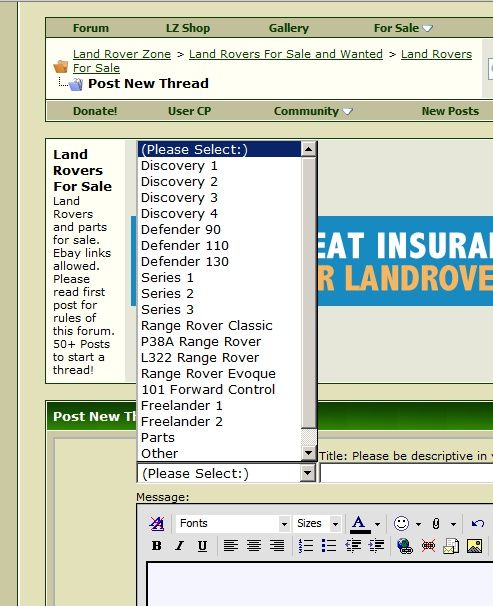The width and height of the screenshot is (493, 606).
Task: Click the dropdown list scroll-down arrow
Action: tap(308, 453)
